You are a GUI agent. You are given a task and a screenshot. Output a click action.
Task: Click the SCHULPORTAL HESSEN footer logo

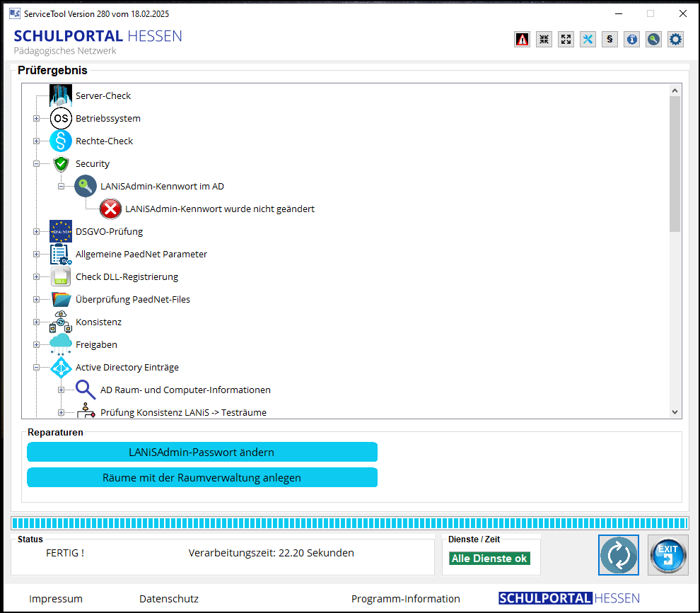(568, 598)
